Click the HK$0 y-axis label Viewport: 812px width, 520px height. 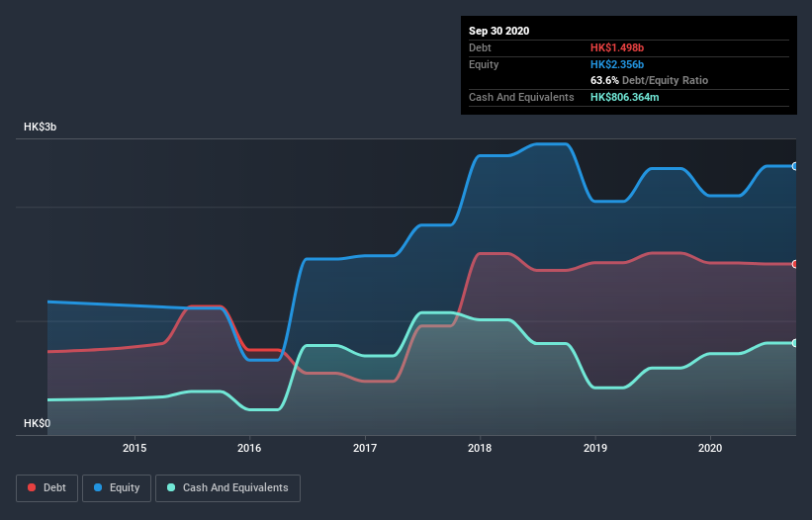(37, 423)
